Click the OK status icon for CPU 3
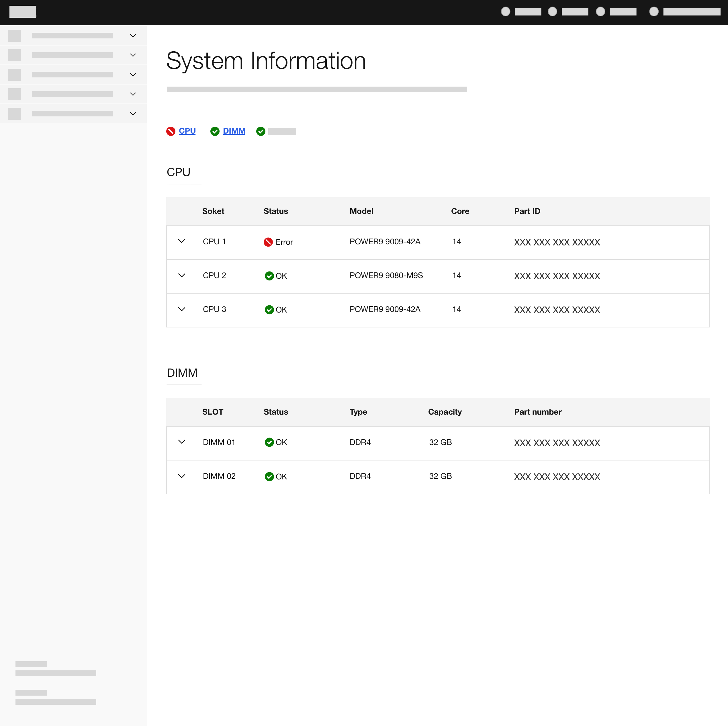Viewport: 728px width, 726px height. pos(269,309)
